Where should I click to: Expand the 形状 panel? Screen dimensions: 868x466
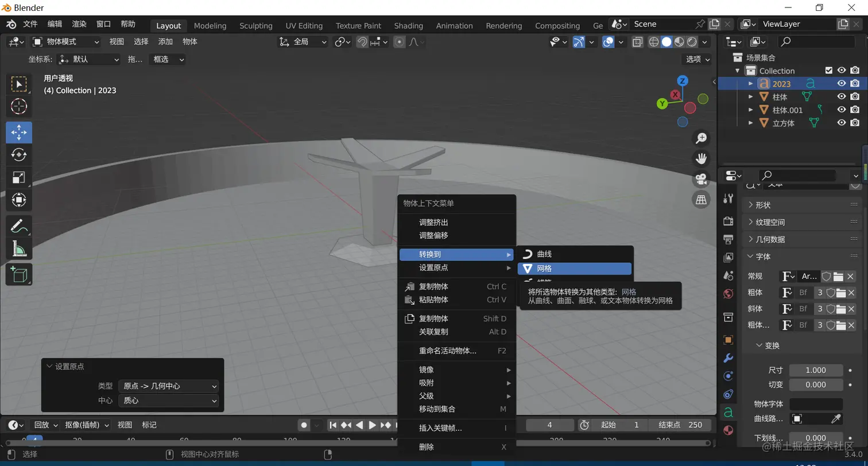(x=764, y=205)
